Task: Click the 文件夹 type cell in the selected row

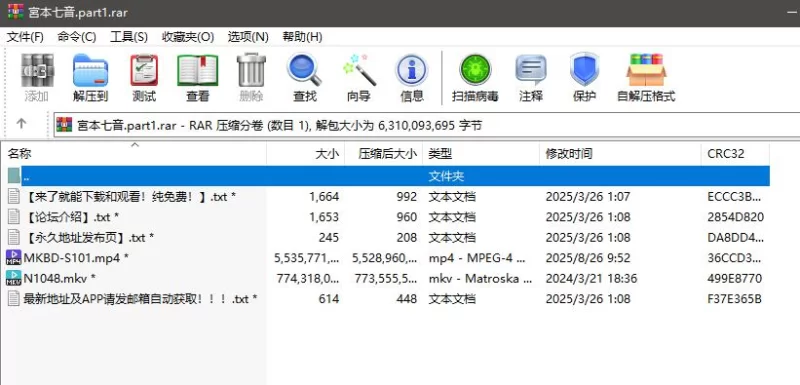Action: 446,176
